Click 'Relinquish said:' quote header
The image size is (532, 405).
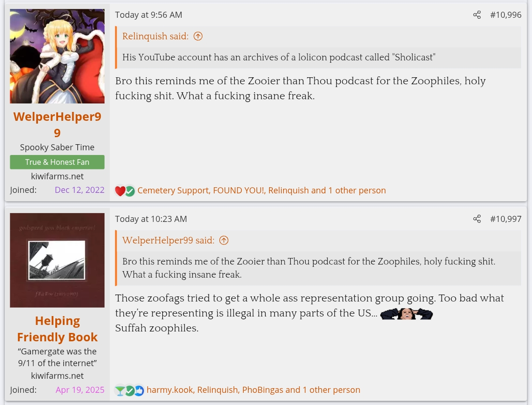[156, 36]
